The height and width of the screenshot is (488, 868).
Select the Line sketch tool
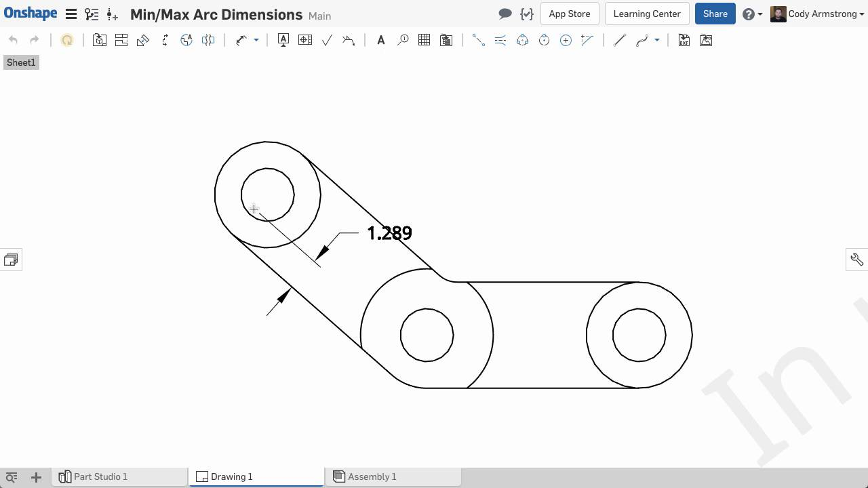tap(620, 41)
